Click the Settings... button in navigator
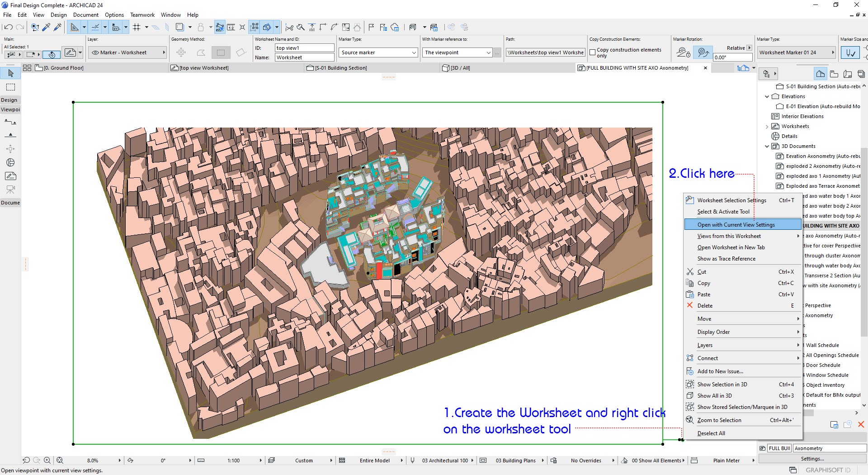 click(812, 459)
